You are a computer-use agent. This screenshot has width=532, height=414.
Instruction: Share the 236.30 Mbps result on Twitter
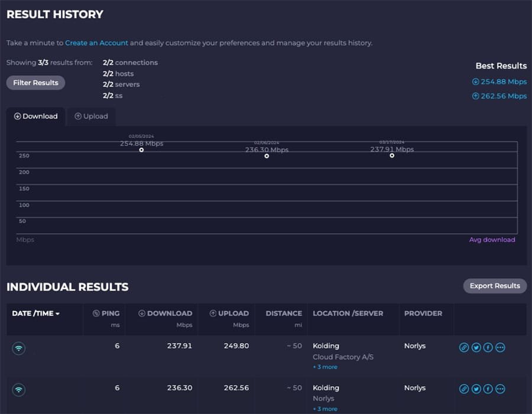tap(476, 389)
